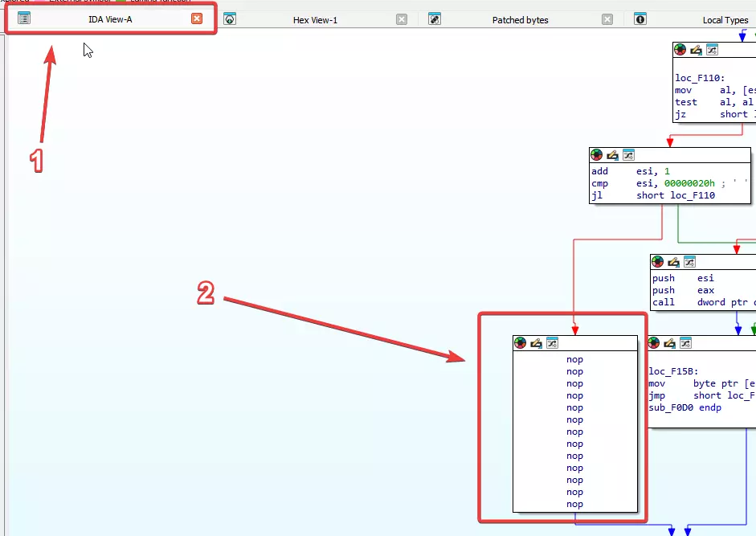The width and height of the screenshot is (756, 536).
Task: Click group-nodes icon on the loc_F15B block
Action: click(685, 343)
